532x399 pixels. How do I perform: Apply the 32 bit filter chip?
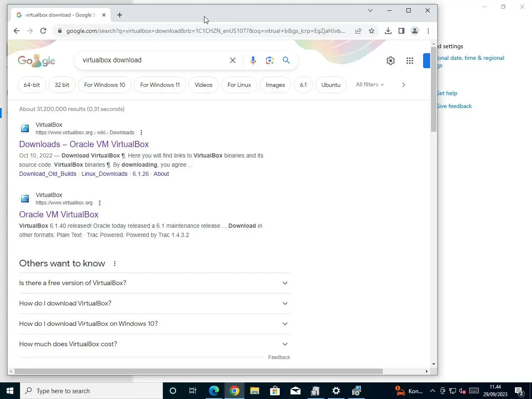tap(62, 85)
